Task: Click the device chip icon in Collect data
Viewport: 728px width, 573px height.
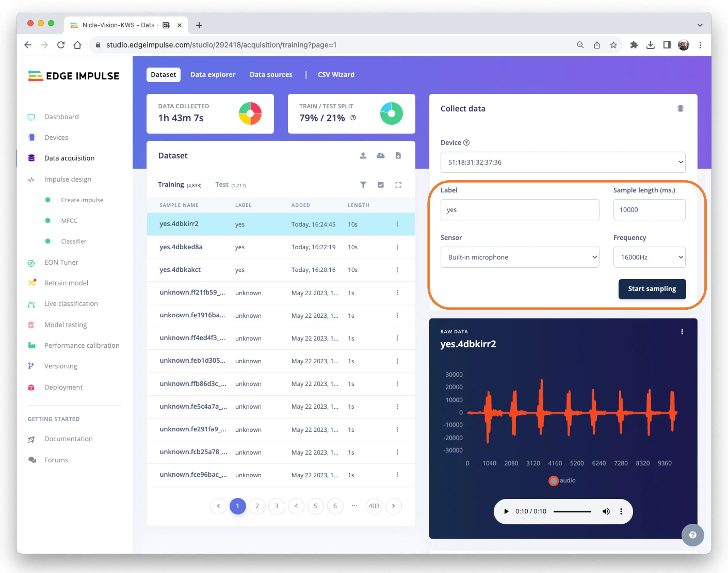Action: 680,108
